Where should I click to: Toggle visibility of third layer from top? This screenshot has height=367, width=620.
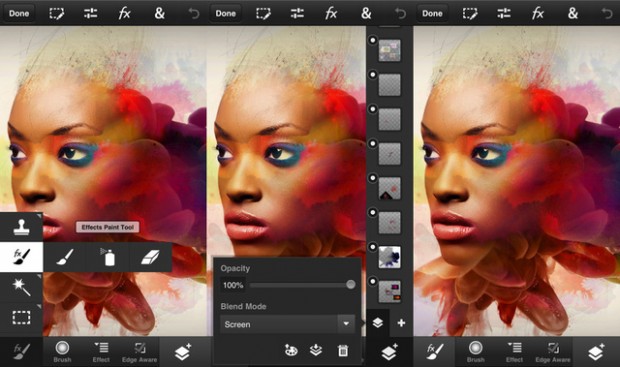click(x=372, y=109)
